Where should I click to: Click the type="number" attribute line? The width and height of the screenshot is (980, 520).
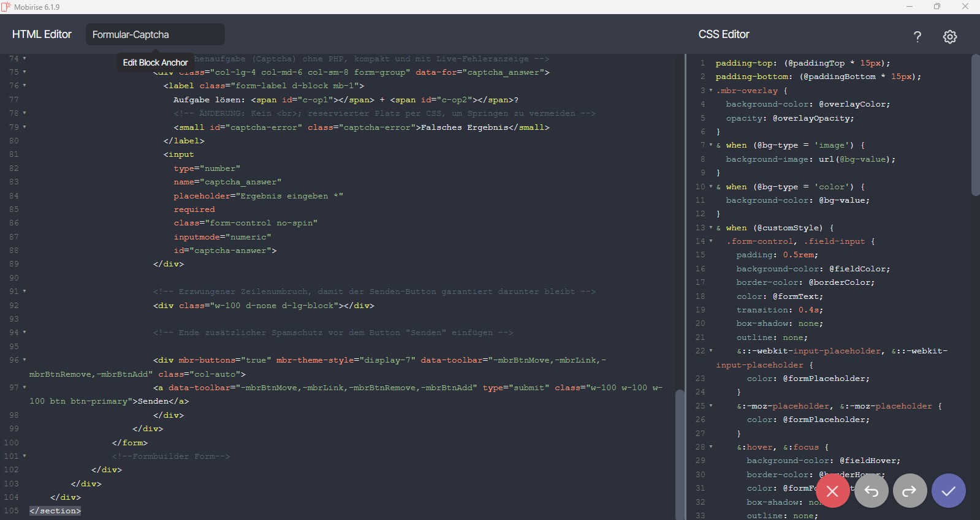pyautogui.click(x=207, y=168)
